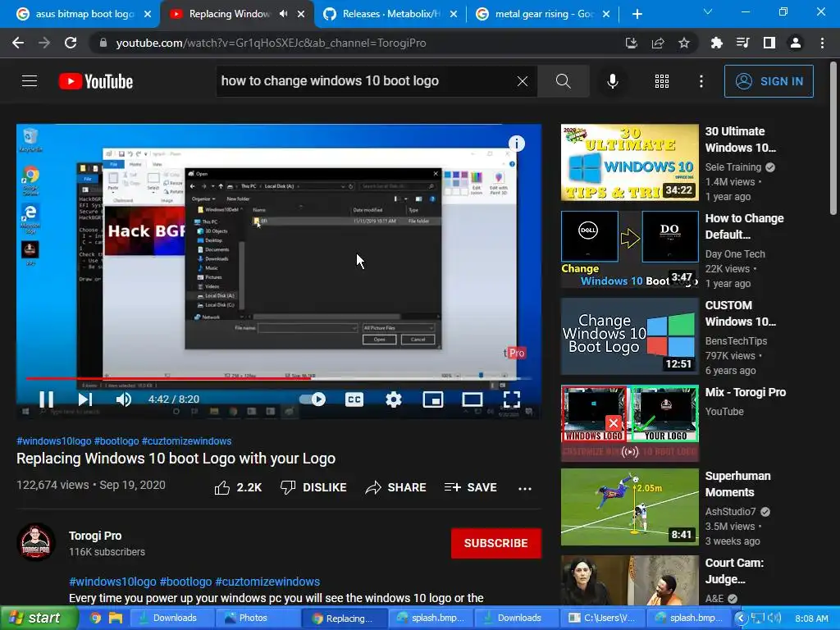Toggle the autoplay switch in player
840x630 pixels.
[313, 399]
